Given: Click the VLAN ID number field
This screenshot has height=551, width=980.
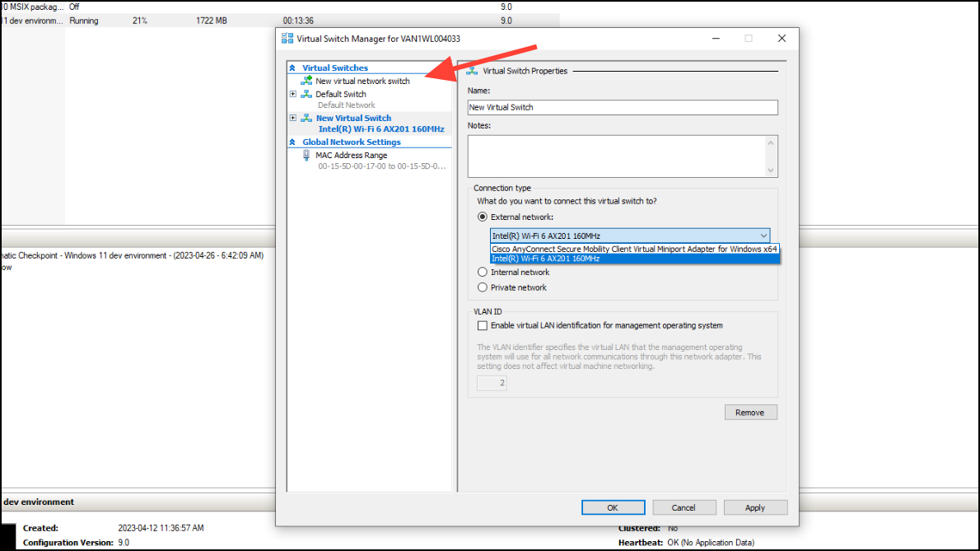Looking at the screenshot, I should [x=492, y=383].
